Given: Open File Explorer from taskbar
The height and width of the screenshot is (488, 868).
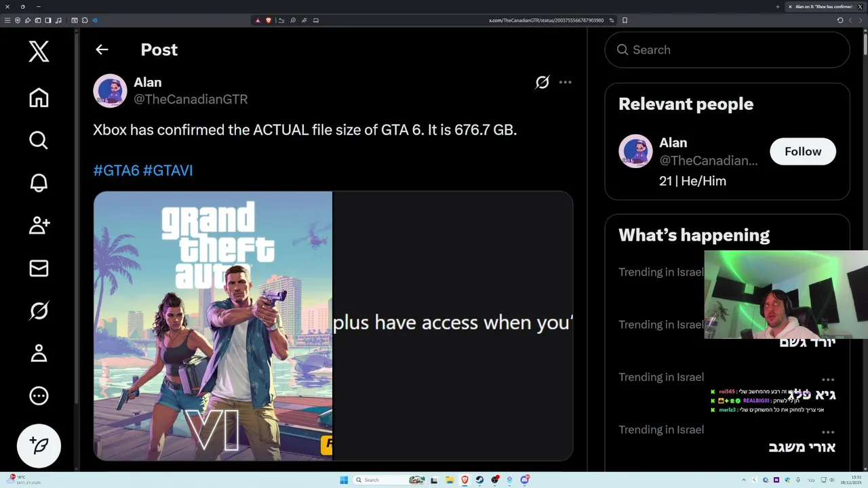Looking at the screenshot, I should [x=450, y=480].
